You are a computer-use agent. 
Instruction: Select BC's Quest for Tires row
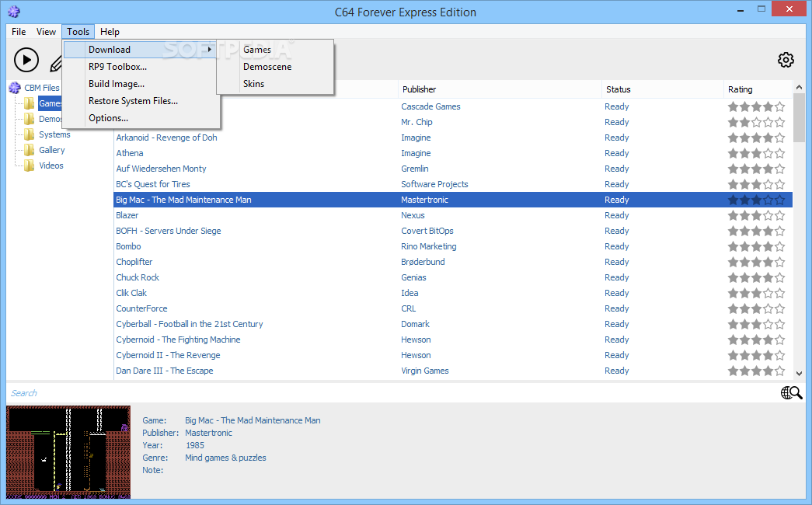point(452,184)
